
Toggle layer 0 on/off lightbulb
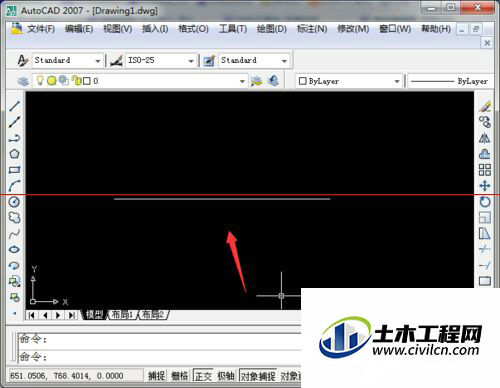[40, 80]
